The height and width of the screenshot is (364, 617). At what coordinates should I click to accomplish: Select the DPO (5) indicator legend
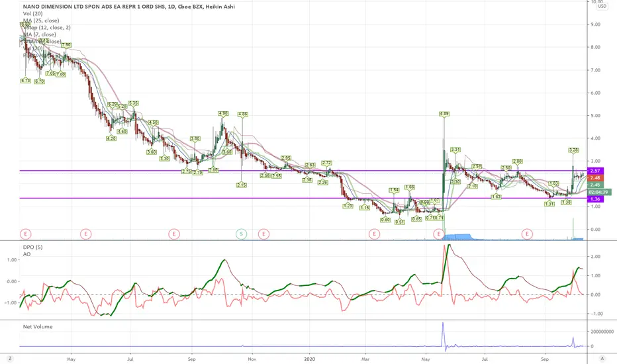[x=32, y=247]
